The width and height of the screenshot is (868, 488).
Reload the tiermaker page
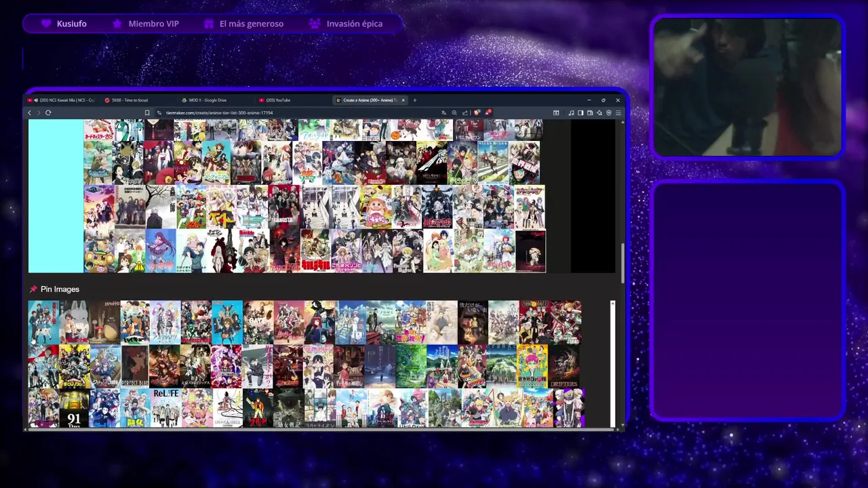[x=48, y=113]
